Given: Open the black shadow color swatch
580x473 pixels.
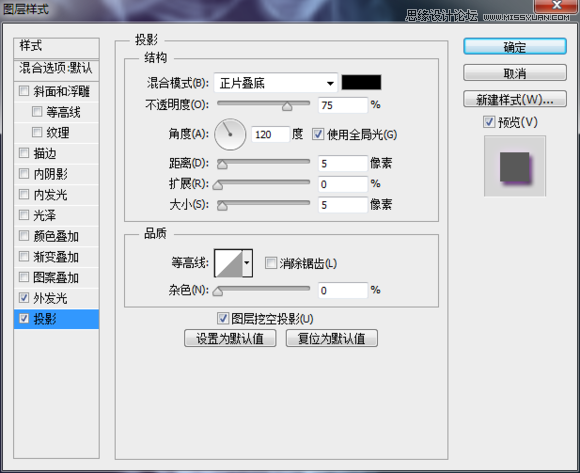Looking at the screenshot, I should [361, 82].
